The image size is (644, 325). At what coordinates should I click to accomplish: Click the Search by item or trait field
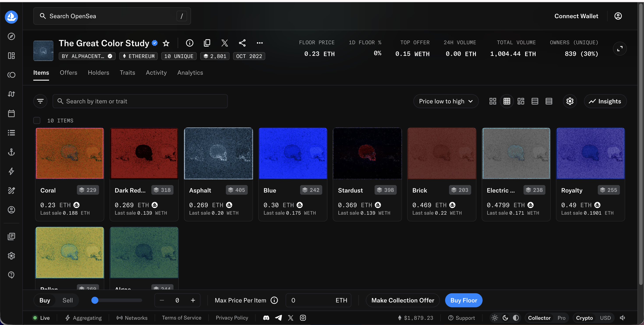click(x=140, y=101)
